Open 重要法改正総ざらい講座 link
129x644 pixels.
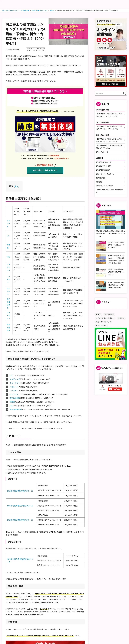click(111, 186)
